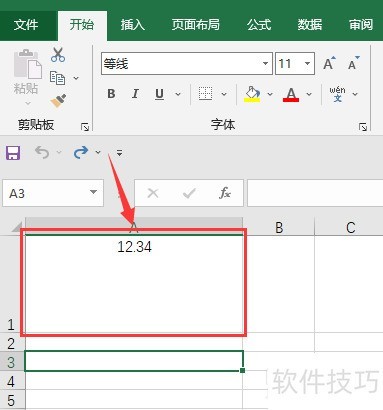Toggle bold formatting
This screenshot has width=383, height=410.
click(x=111, y=94)
